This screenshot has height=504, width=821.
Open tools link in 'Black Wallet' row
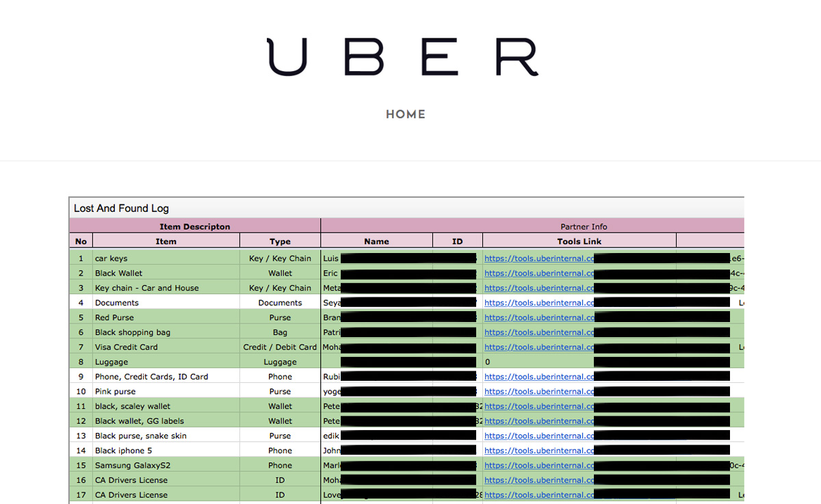coord(539,274)
